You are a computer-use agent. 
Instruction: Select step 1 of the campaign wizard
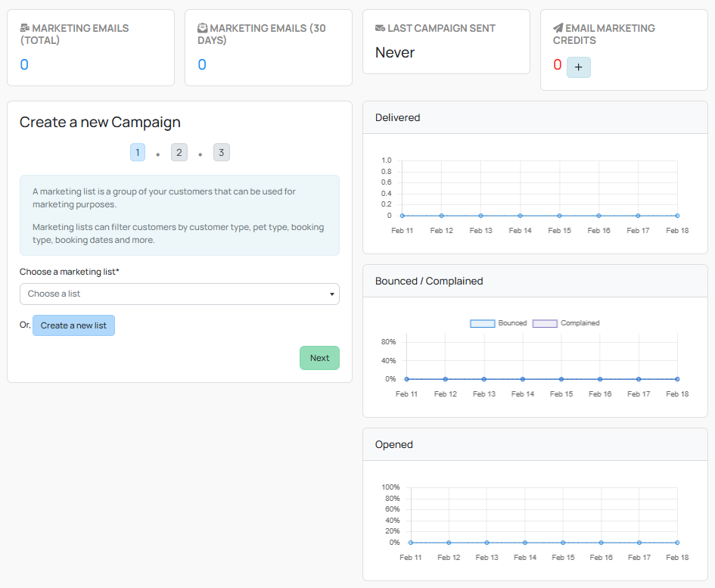[x=138, y=152]
